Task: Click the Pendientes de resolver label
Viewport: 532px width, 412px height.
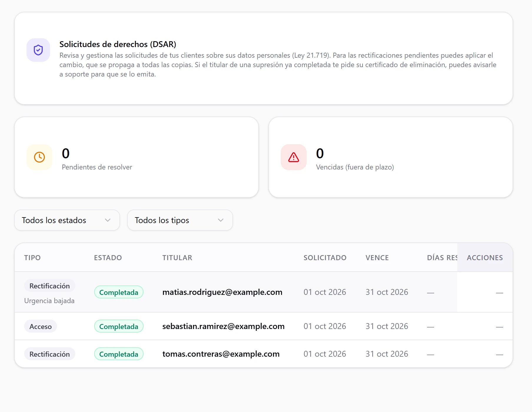Action: pos(97,167)
